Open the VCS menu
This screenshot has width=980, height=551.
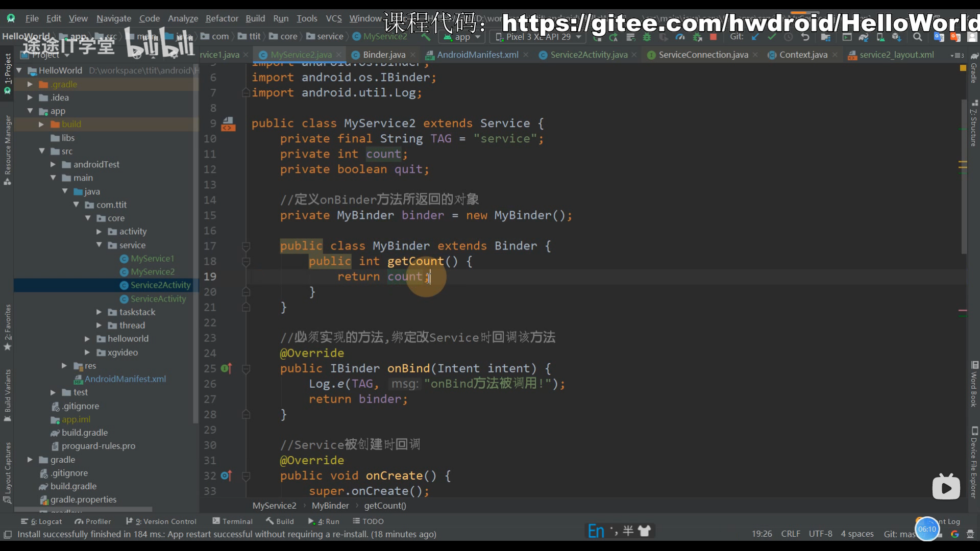point(333,18)
